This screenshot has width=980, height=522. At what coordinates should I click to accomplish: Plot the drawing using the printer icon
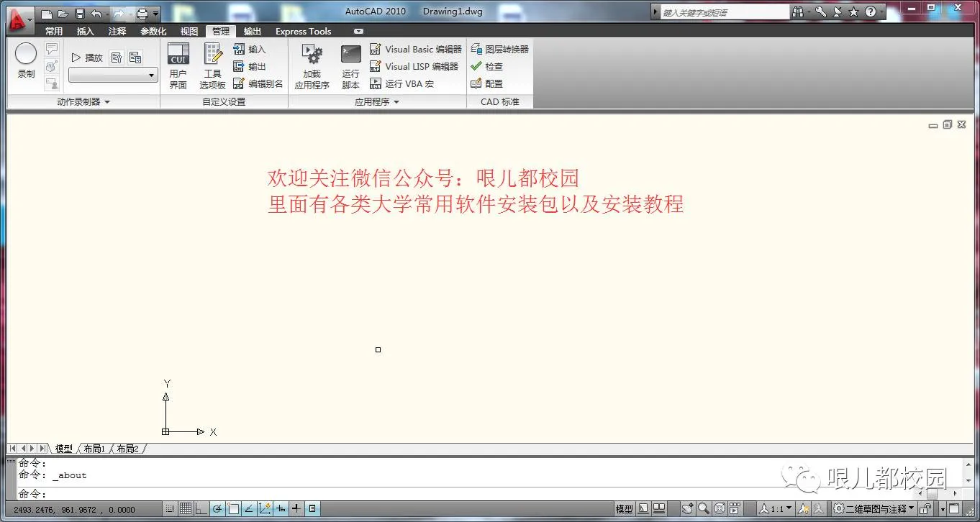[142, 14]
